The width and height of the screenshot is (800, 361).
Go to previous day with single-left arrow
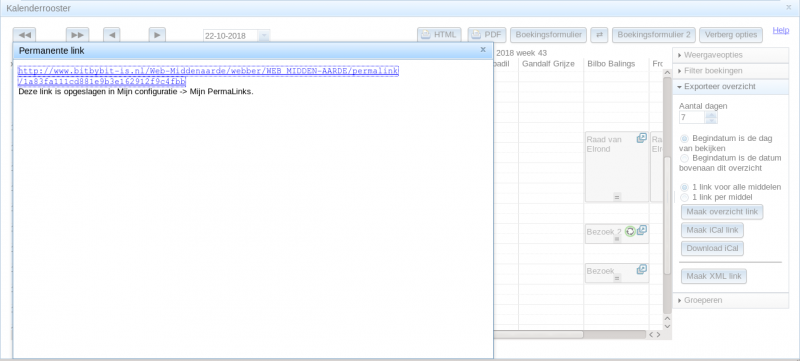pos(112,35)
